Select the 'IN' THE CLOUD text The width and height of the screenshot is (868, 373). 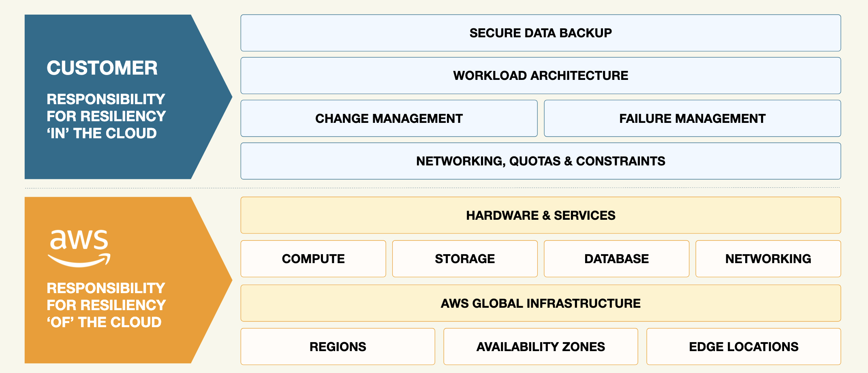[102, 133]
